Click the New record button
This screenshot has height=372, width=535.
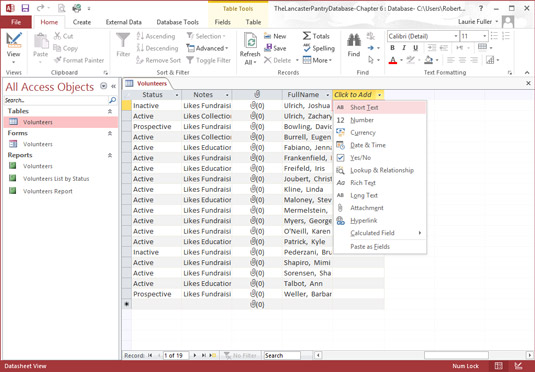tap(275, 36)
